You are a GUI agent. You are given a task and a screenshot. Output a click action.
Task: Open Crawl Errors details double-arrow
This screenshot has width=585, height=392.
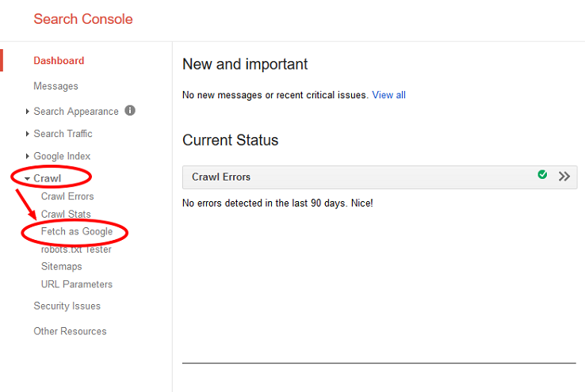tap(564, 177)
